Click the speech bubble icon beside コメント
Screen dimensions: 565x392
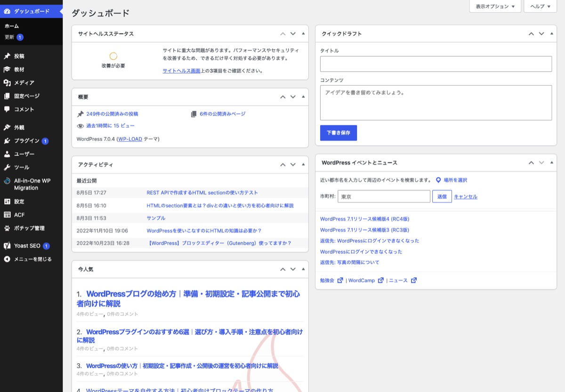(7, 109)
